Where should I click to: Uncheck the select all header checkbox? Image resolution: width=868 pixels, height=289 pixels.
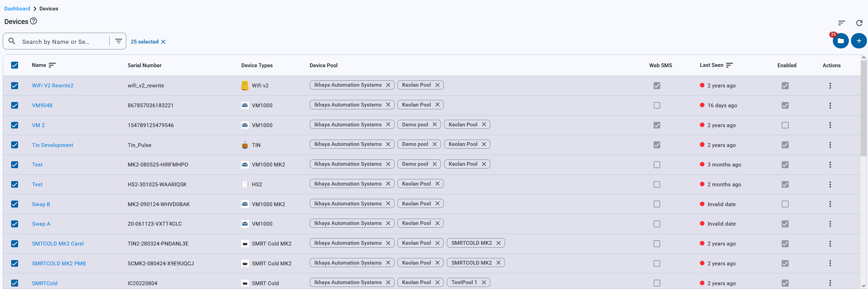(15, 65)
